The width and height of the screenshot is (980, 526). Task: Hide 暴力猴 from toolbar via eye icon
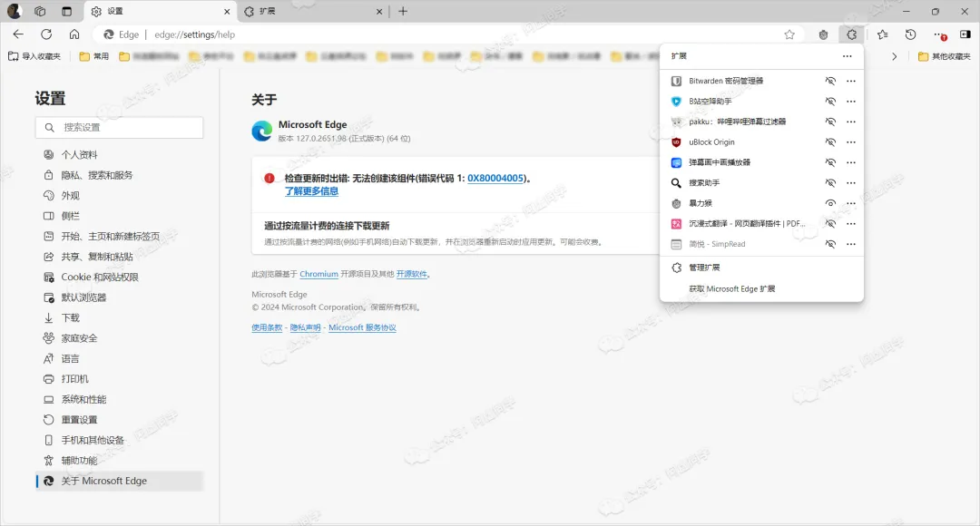click(829, 203)
